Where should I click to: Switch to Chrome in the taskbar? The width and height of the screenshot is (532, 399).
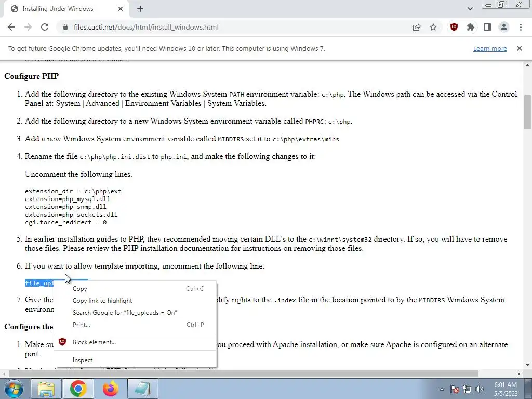click(x=78, y=389)
